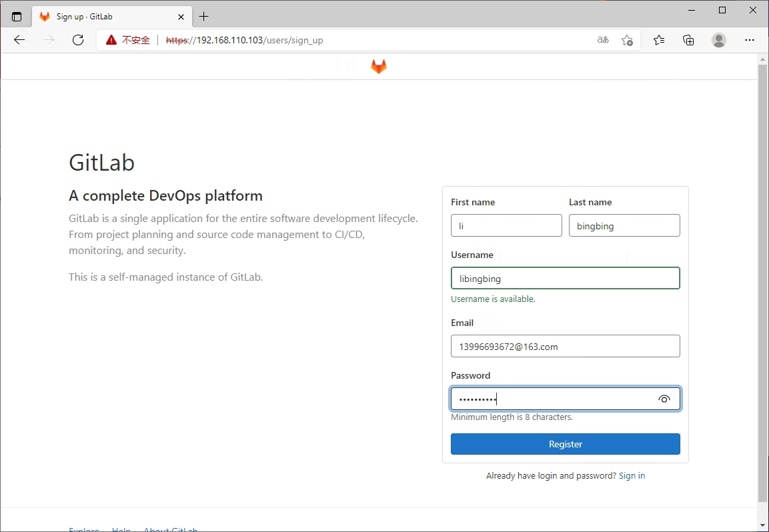The height and width of the screenshot is (532, 769).
Task: Click the not-secure warning triangle icon
Action: tap(111, 40)
